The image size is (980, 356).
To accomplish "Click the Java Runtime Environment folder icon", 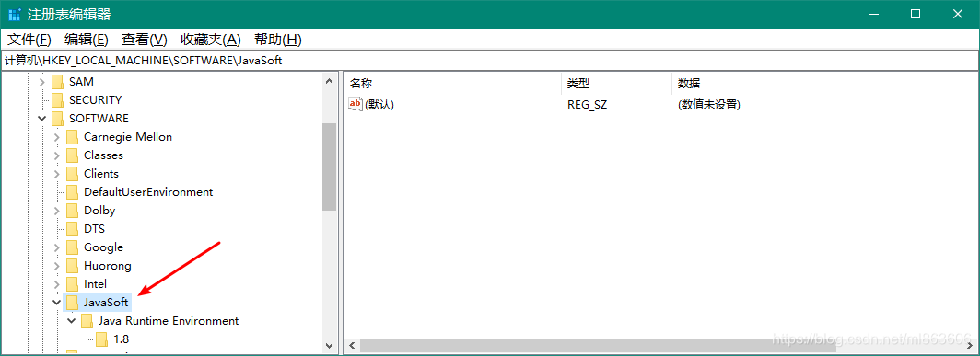I will coord(87,321).
